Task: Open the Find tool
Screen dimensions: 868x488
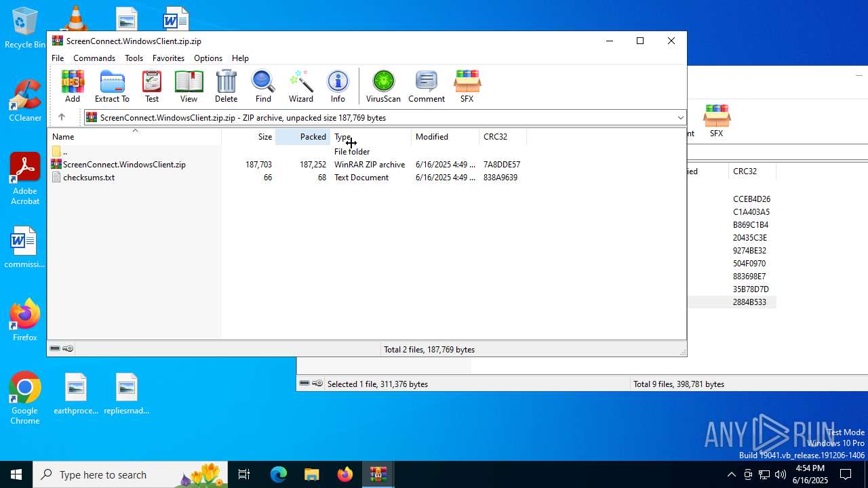Action: pyautogui.click(x=263, y=86)
